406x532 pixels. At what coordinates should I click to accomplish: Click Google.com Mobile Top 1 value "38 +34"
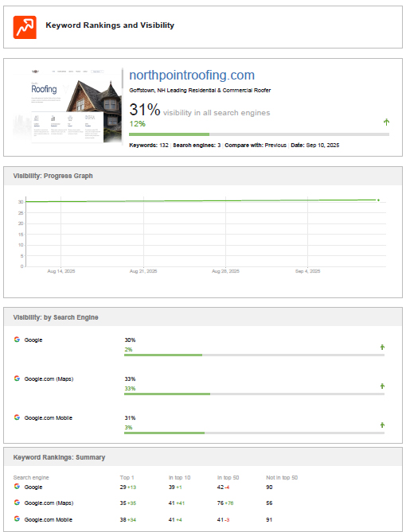127,519
